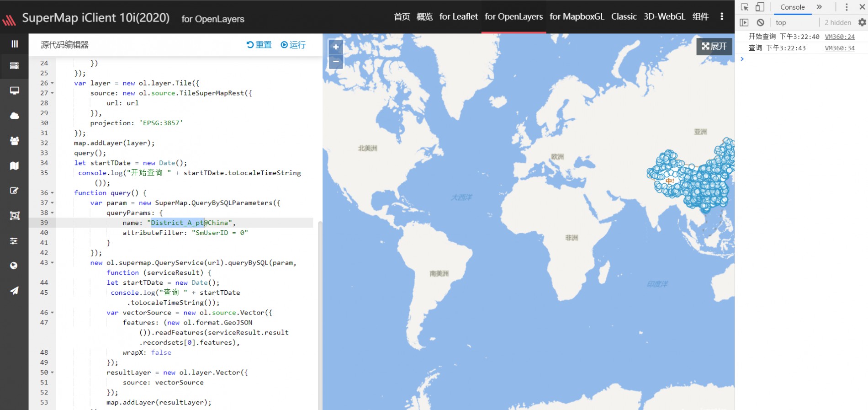Click 运行 to run the code
This screenshot has width=868, height=410.
pyautogui.click(x=293, y=45)
